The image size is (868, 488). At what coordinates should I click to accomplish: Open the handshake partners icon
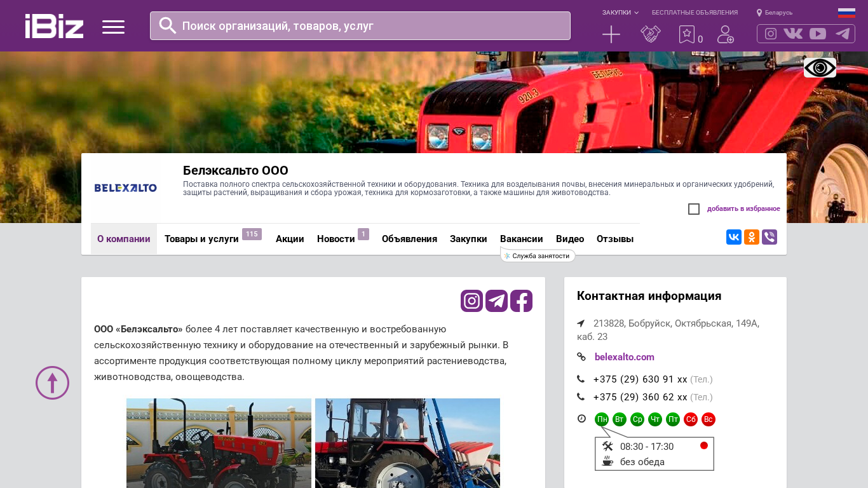pos(651,34)
